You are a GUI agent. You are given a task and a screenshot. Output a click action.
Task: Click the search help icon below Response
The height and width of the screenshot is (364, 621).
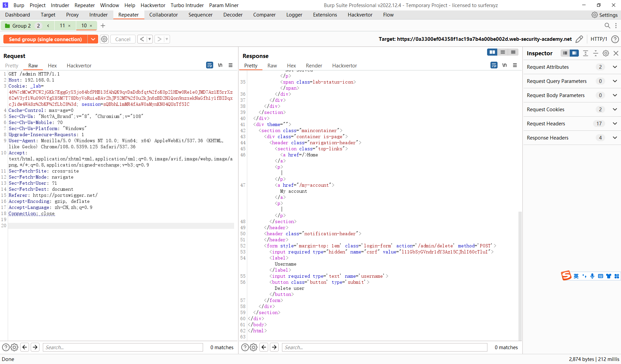pos(245,347)
